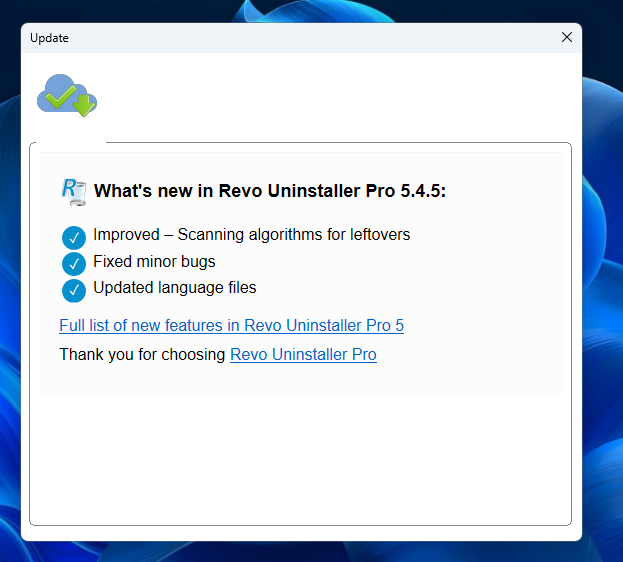Click the text "Improved – Scanning algorithms for leftovers"
The image size is (623, 562).
(x=252, y=234)
